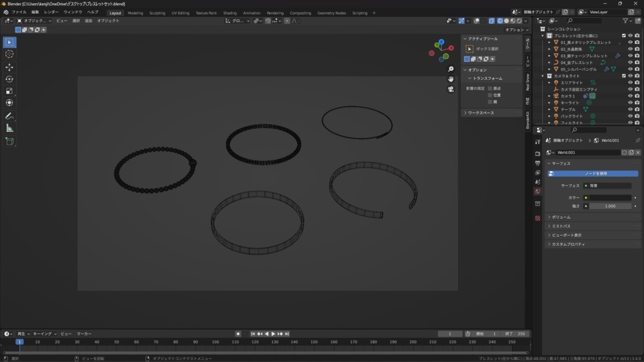Select the Cursor tool in the toolbar
644x362 pixels.
pyautogui.click(x=9, y=54)
